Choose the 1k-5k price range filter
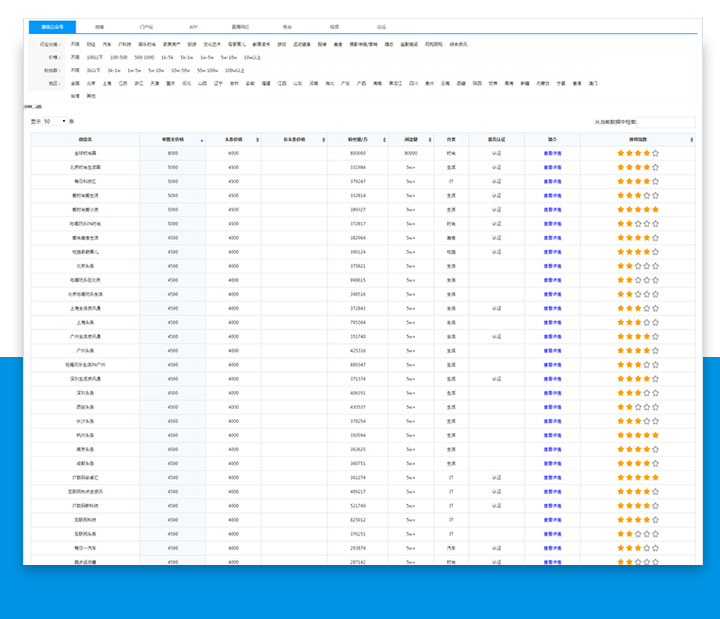 coord(167,58)
